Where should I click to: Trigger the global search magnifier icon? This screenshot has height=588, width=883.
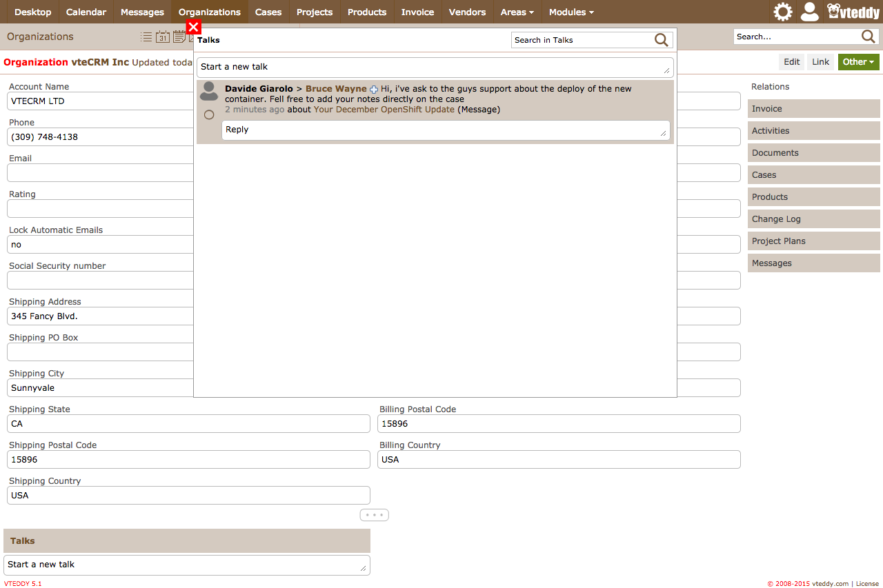[869, 36]
